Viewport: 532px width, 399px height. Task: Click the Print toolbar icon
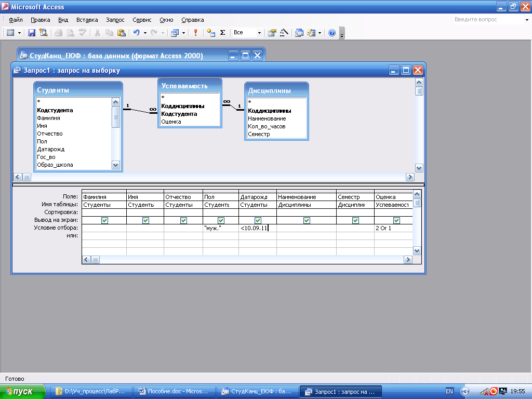click(58, 33)
